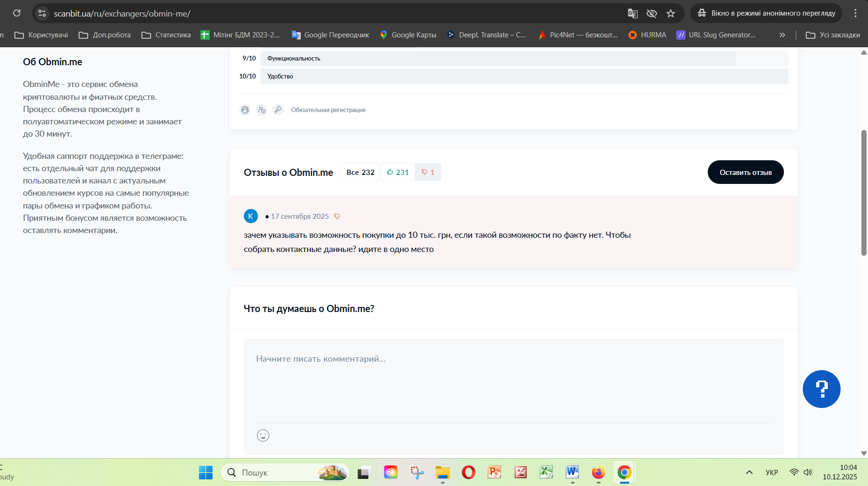This screenshot has height=486, width=868.
Task: Click the page vertical scrollbar thumb
Action: point(864,193)
